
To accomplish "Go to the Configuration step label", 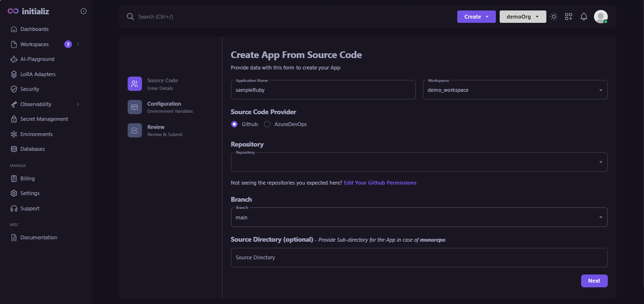I will click(164, 104).
